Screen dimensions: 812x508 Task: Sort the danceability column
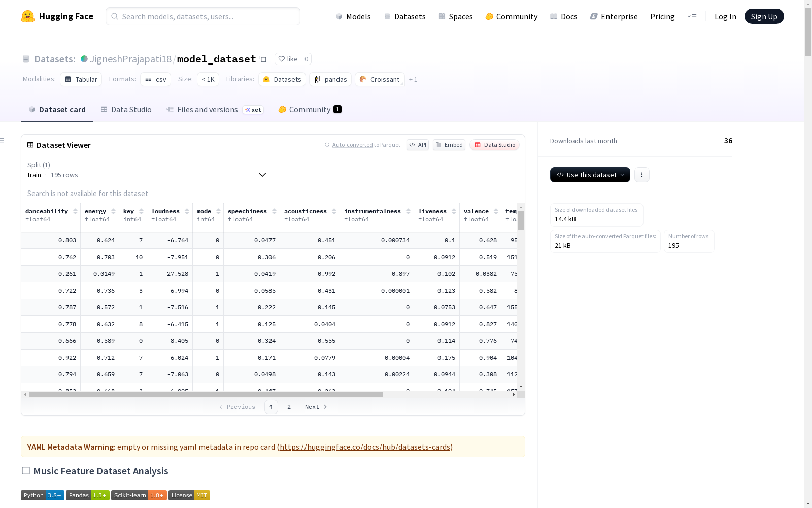point(75,211)
